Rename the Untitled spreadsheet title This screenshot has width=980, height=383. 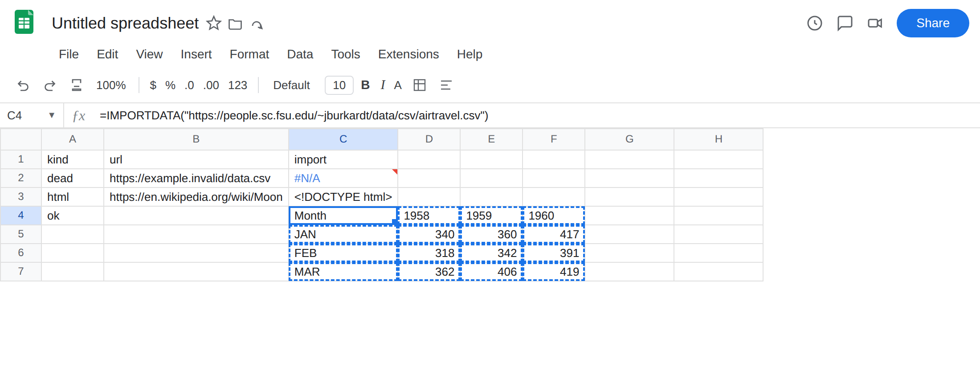[x=125, y=23]
